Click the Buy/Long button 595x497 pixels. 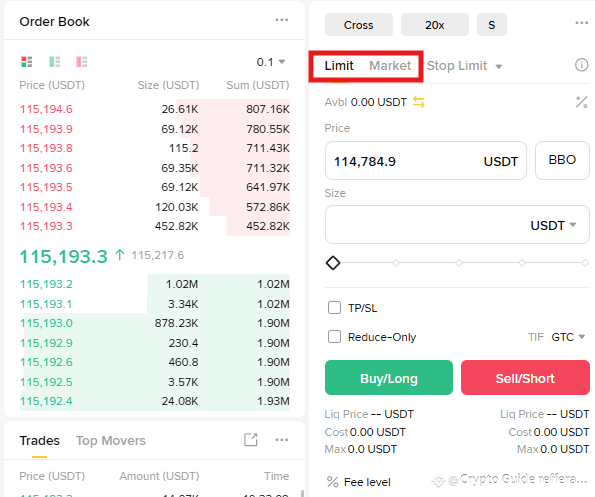[x=389, y=378]
